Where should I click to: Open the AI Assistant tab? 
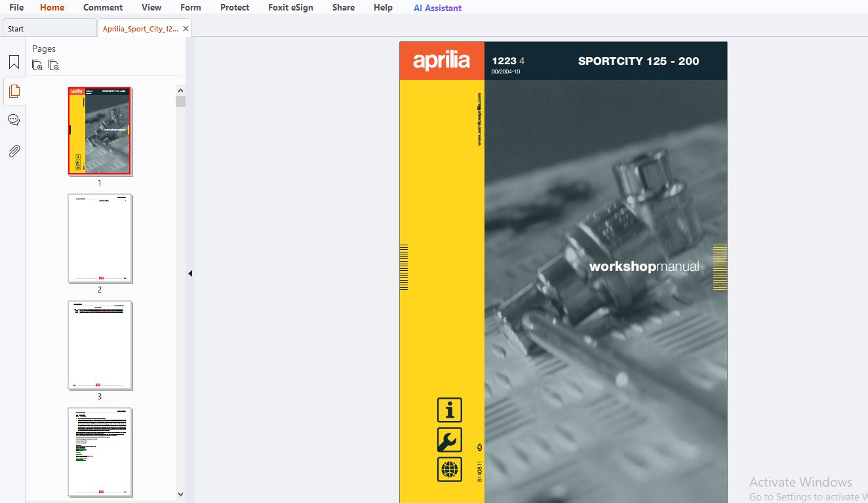437,8
